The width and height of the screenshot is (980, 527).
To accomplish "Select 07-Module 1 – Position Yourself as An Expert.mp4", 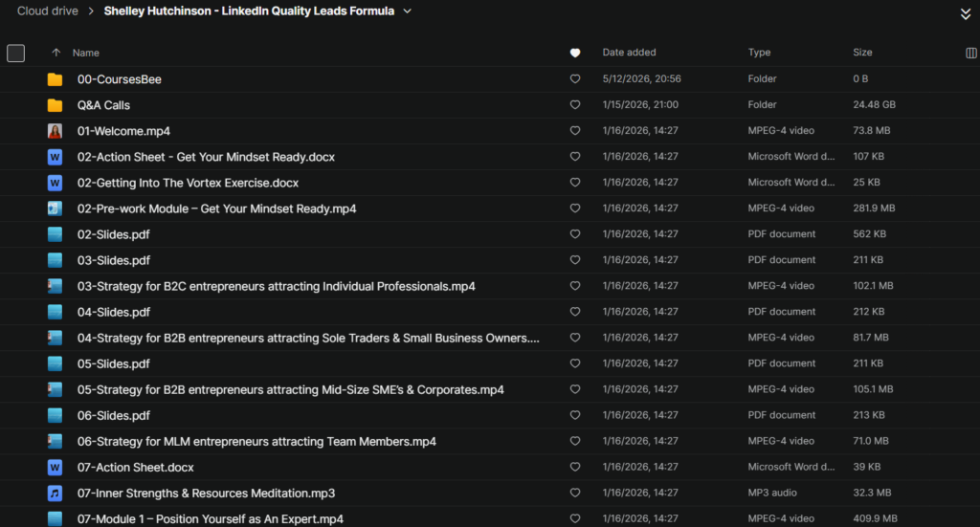I will tap(211, 519).
